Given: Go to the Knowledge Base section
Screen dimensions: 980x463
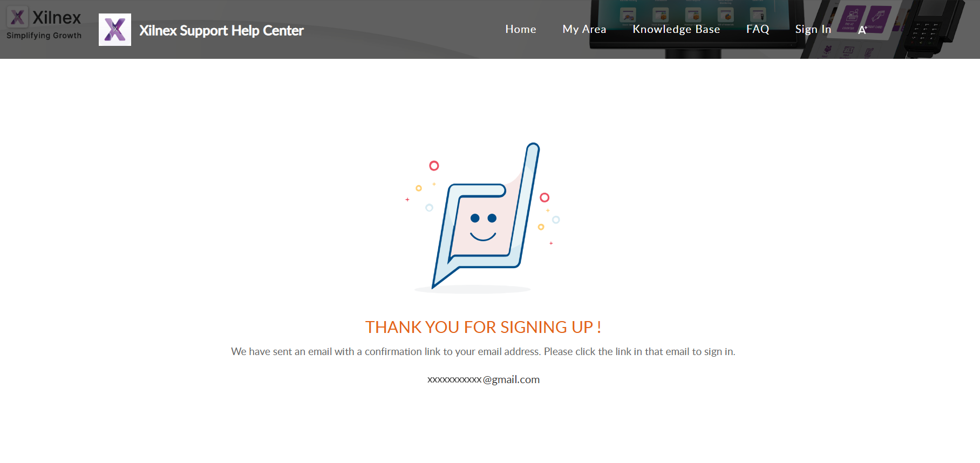Looking at the screenshot, I should click(676, 29).
